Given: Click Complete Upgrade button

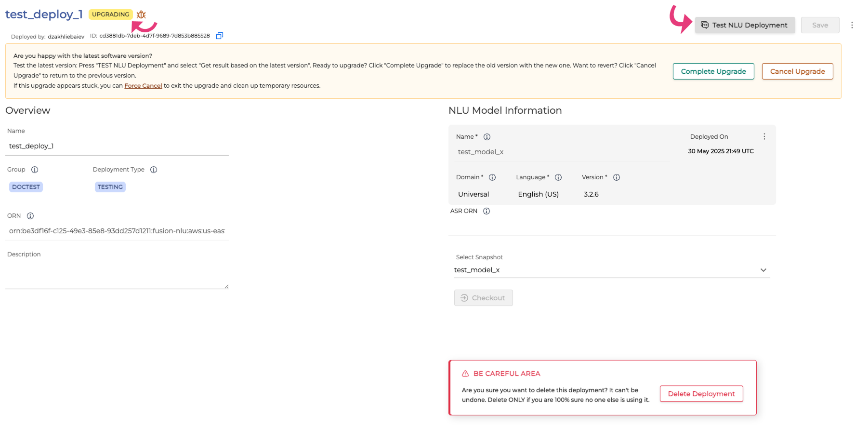Looking at the screenshot, I should coord(713,71).
